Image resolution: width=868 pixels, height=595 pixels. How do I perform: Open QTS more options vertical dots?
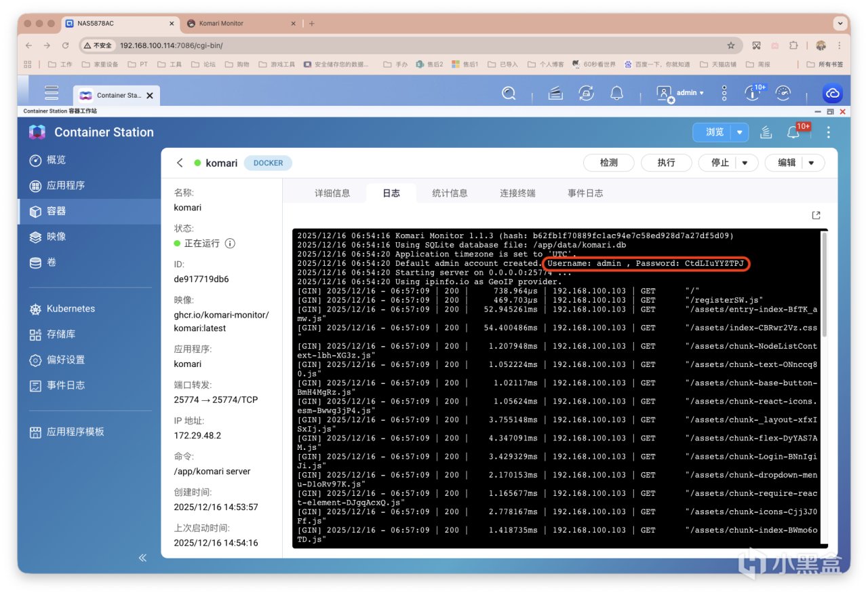click(724, 93)
